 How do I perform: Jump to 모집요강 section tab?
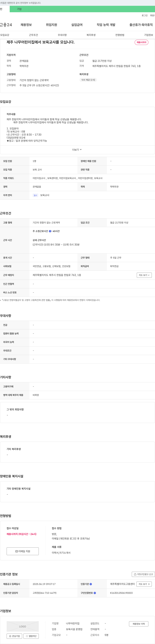pyautogui.click(x=5, y=35)
